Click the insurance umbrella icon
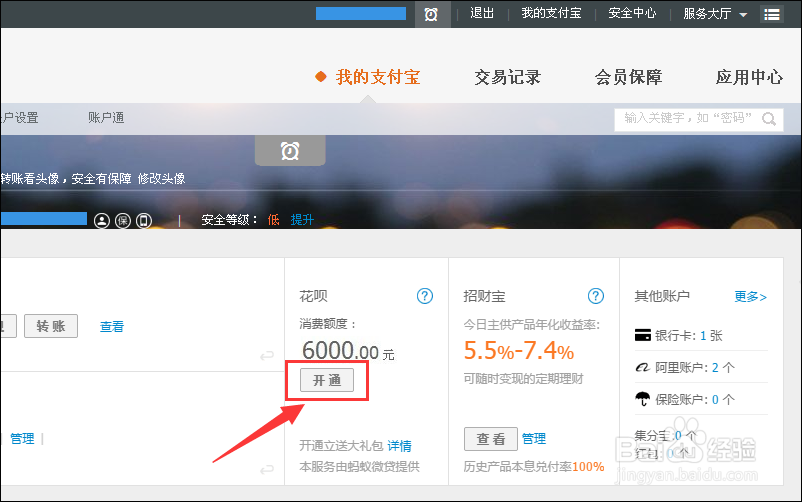The height and width of the screenshot is (502, 802). point(642,399)
